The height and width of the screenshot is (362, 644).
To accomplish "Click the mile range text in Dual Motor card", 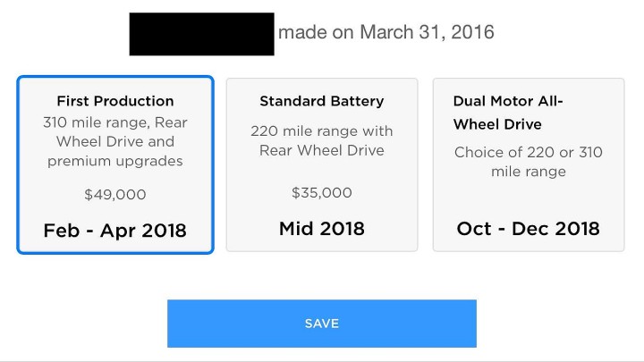I will point(529,171).
